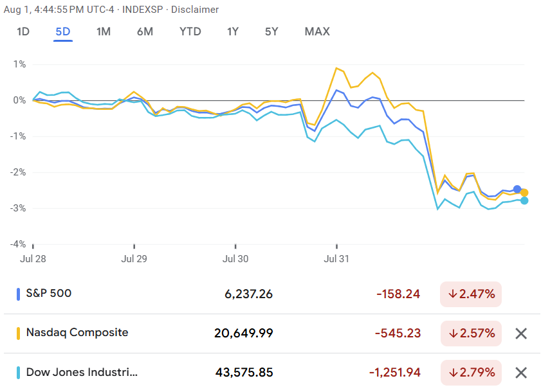Select the 5D time range tab
550x392 pixels.
coord(63,32)
